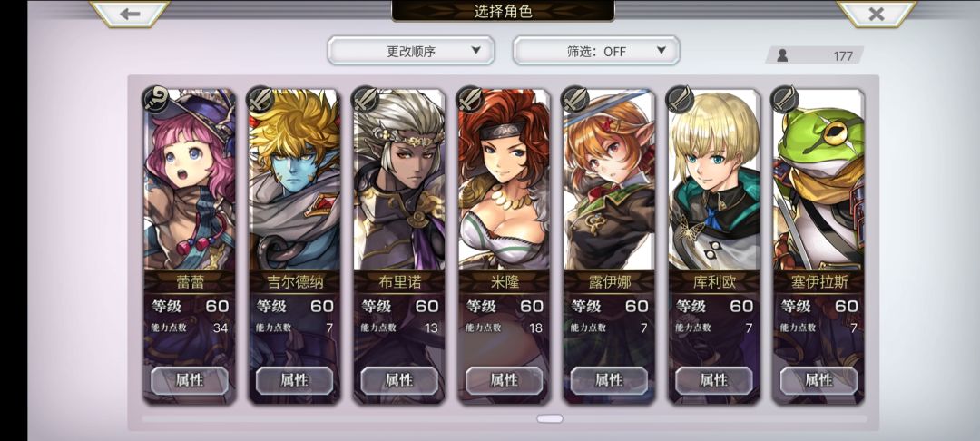Pick the blonde 库利欧 character portrait

click(714, 180)
